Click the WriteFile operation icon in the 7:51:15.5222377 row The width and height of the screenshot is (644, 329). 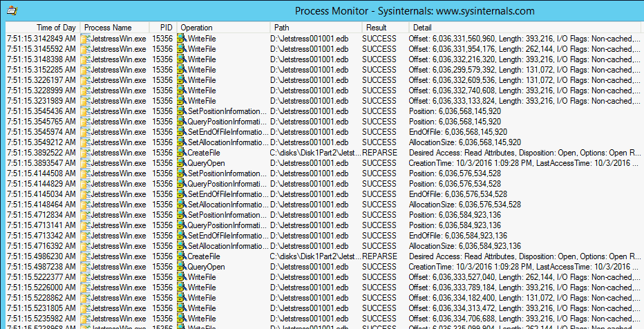point(182,277)
